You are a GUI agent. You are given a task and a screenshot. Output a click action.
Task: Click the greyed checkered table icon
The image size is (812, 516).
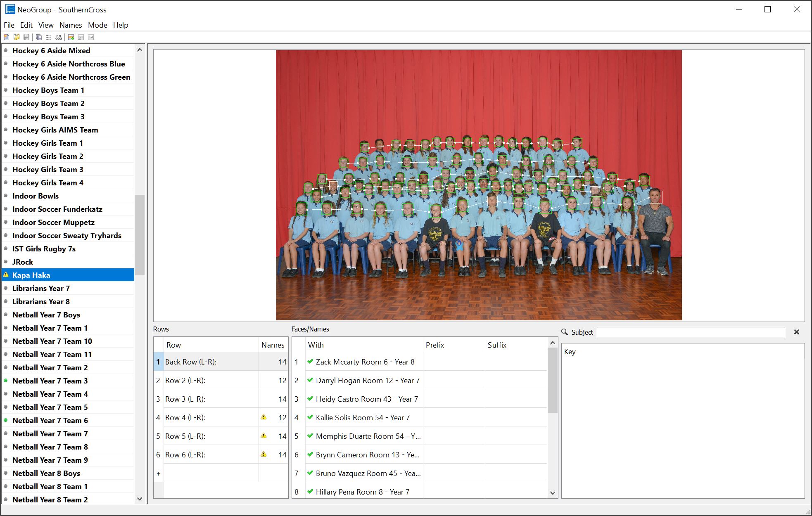81,37
